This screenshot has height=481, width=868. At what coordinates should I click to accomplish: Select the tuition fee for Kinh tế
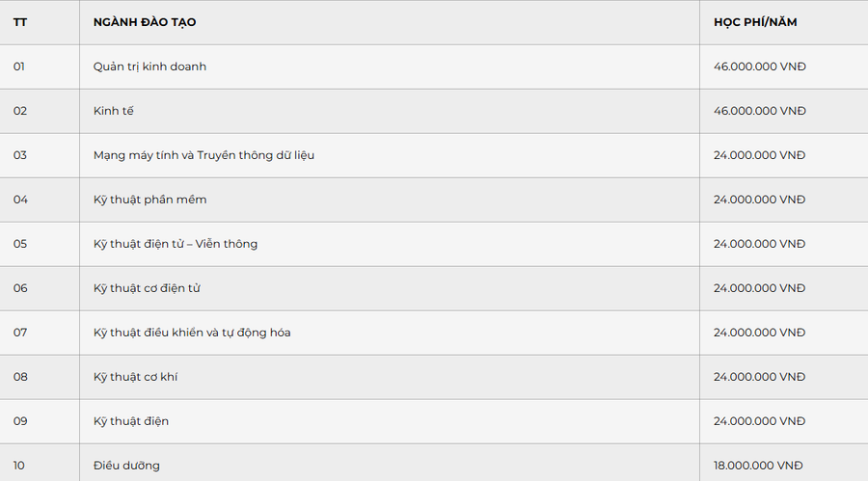click(x=759, y=111)
